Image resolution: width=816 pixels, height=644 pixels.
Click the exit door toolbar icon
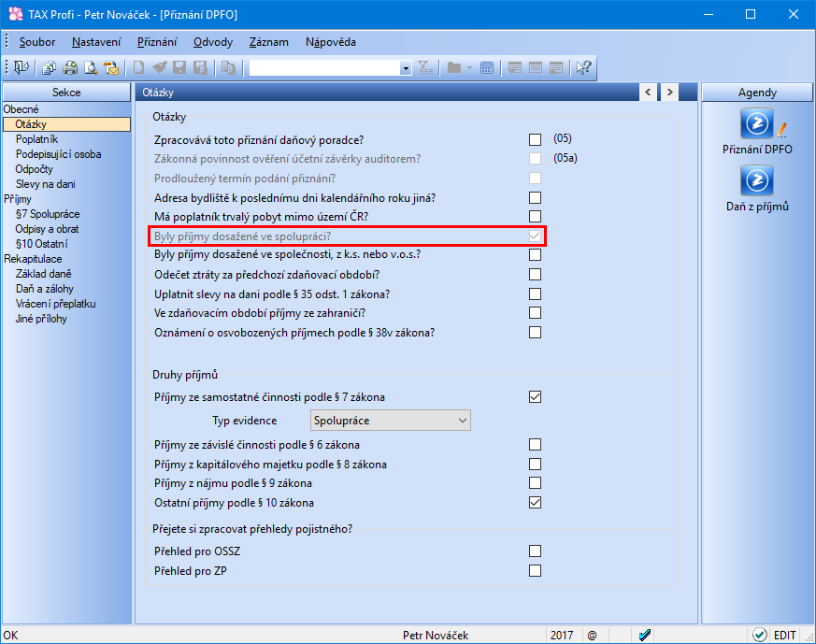[21, 67]
